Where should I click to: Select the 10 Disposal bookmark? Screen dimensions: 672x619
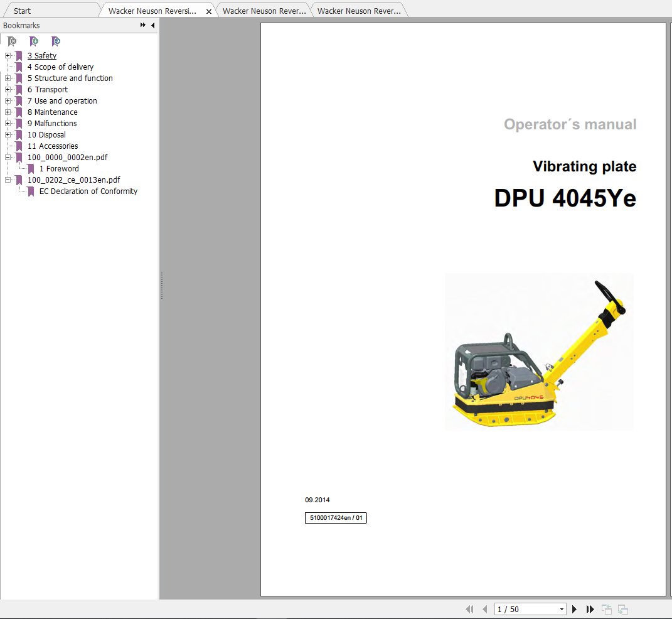[46, 134]
